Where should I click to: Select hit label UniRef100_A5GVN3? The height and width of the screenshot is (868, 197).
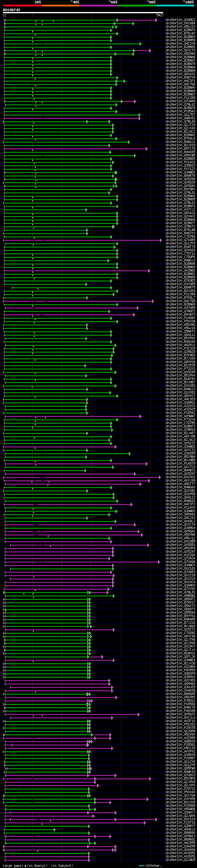(x=180, y=54)
